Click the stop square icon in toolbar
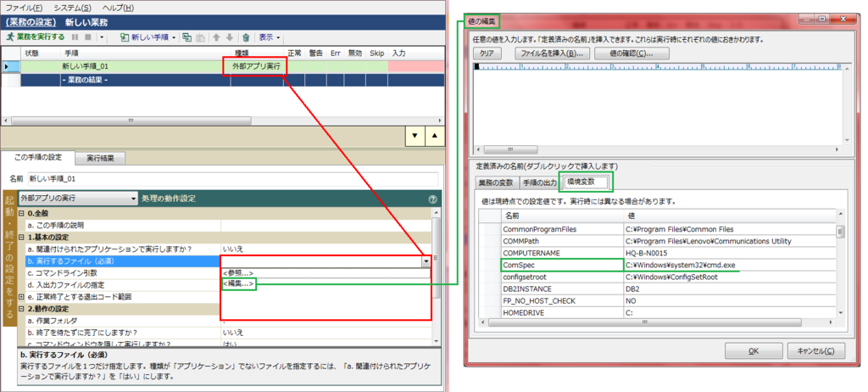Viewport: 868px width, 392px height. (87, 37)
